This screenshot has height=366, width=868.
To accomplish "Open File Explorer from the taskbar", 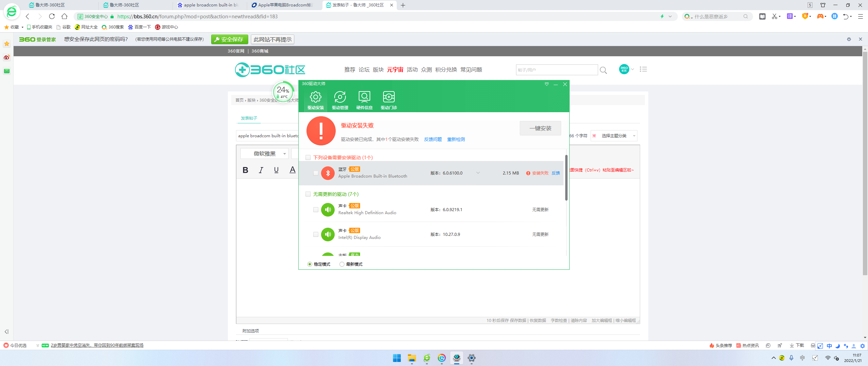I will point(412,358).
